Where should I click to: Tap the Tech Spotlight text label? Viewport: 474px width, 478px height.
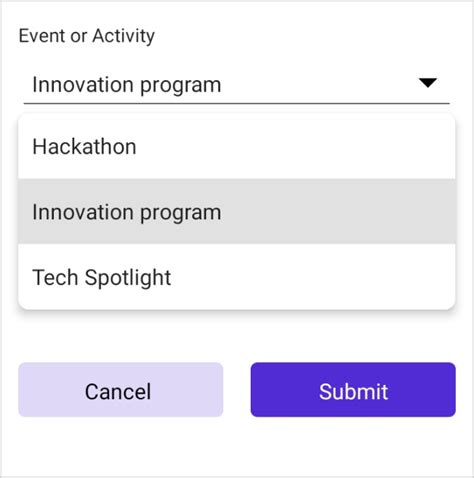click(102, 277)
